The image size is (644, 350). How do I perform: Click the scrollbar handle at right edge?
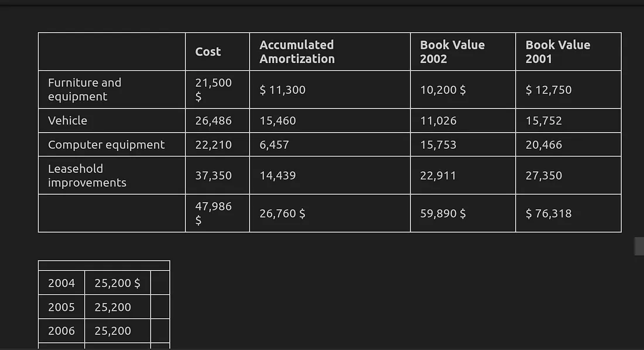(x=639, y=246)
